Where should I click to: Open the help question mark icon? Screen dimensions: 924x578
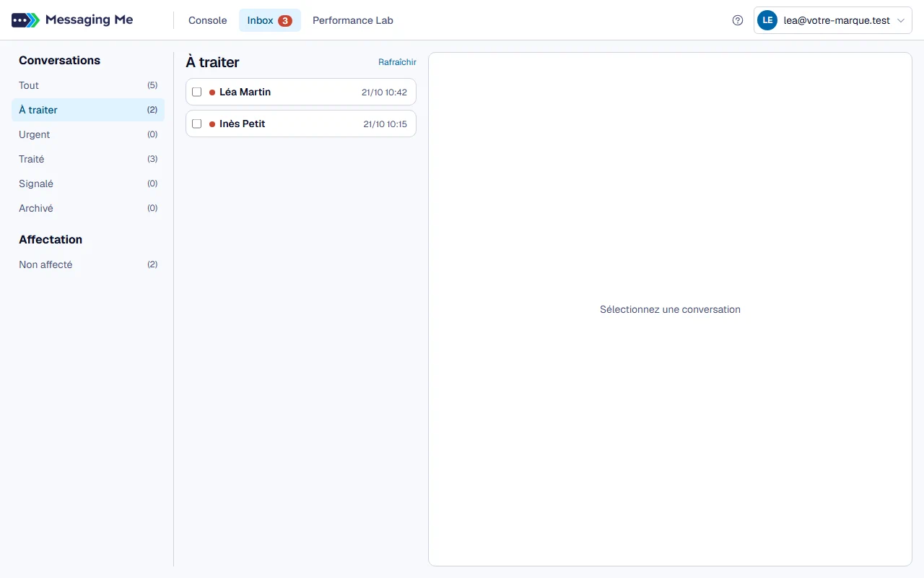[738, 20]
